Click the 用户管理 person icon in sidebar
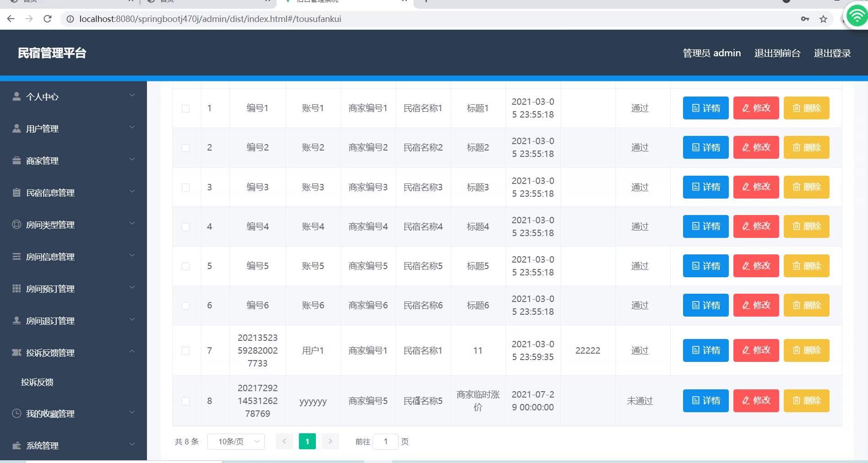This screenshot has height=463, width=868. [x=16, y=128]
